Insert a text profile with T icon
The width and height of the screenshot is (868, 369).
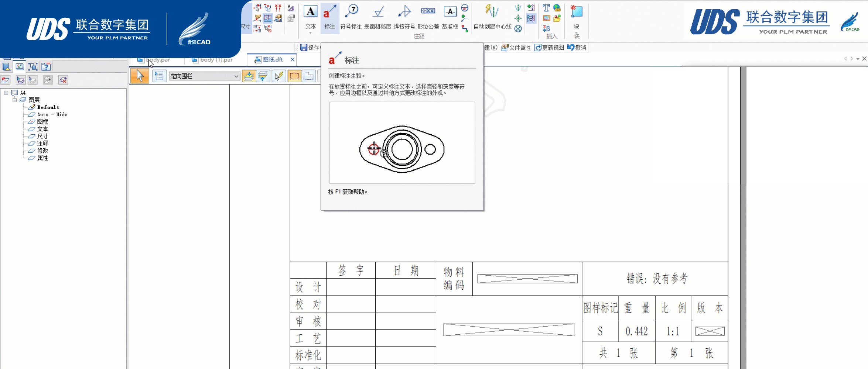546,8
